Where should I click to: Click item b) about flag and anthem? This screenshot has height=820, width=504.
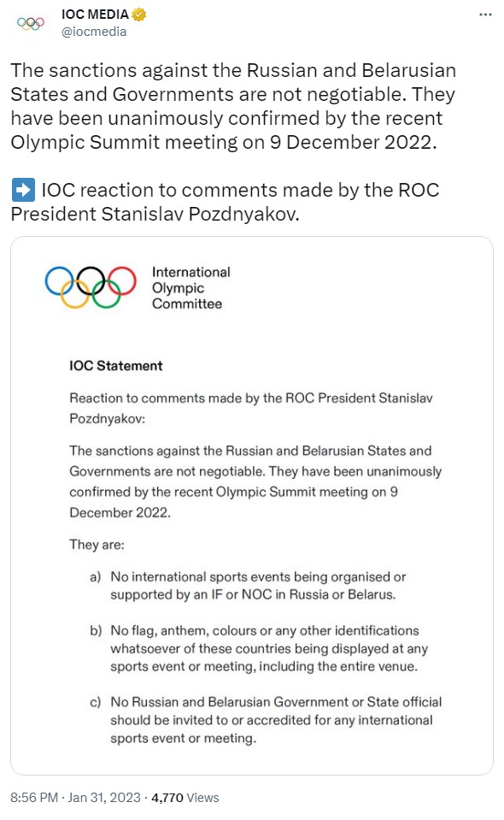[x=259, y=648]
